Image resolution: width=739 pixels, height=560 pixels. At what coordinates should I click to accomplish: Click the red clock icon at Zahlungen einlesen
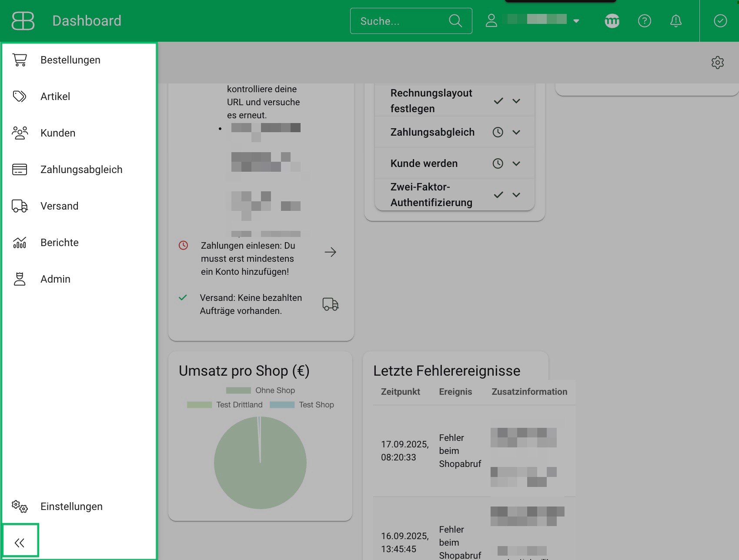[x=184, y=245]
